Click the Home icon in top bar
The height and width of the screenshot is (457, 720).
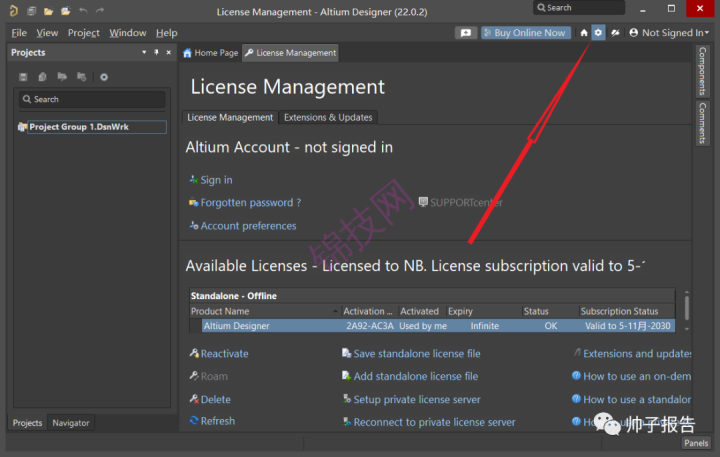click(x=584, y=33)
